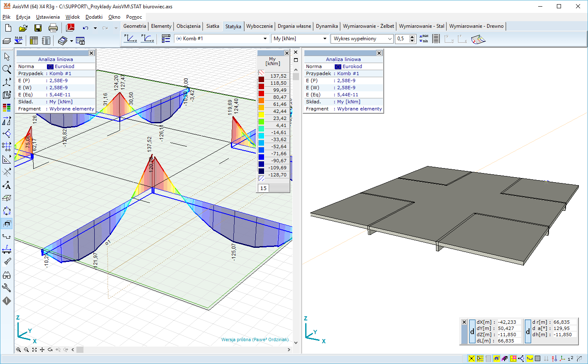Select the Zoom magnifier tool in left sidebar
Image resolution: width=588 pixels, height=364 pixels.
(x=7, y=69)
